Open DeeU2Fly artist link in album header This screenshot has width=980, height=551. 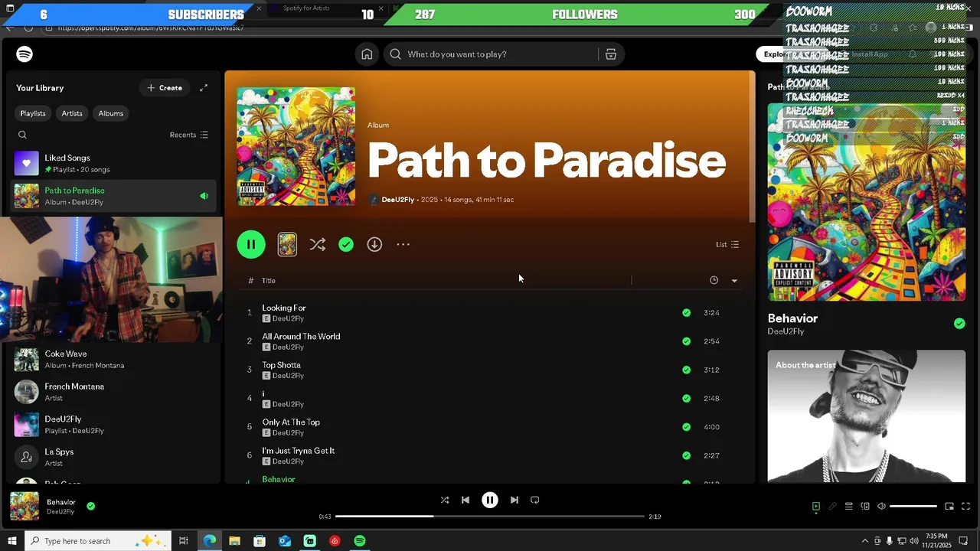(397, 200)
